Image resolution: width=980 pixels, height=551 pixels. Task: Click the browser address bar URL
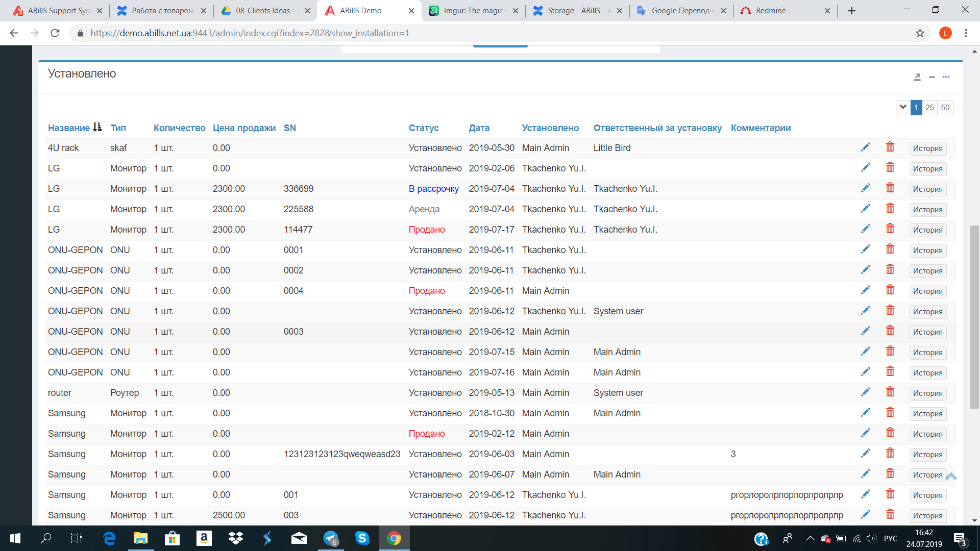[x=250, y=33]
